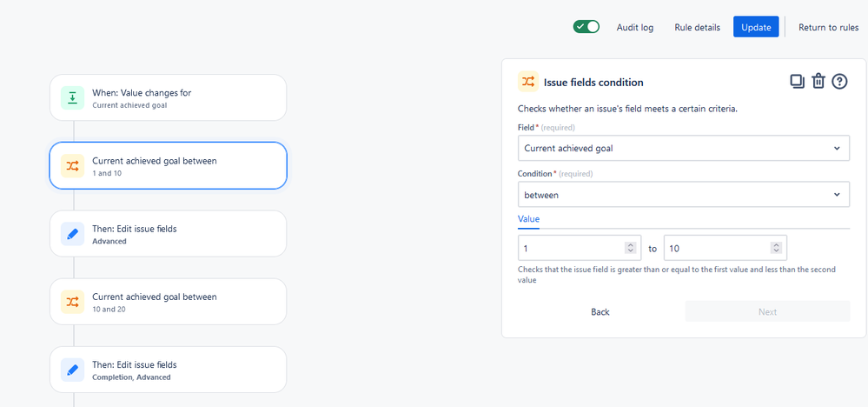868x407 pixels.
Task: Expand the Field dropdown showing Current achieved goal
Action: click(683, 148)
